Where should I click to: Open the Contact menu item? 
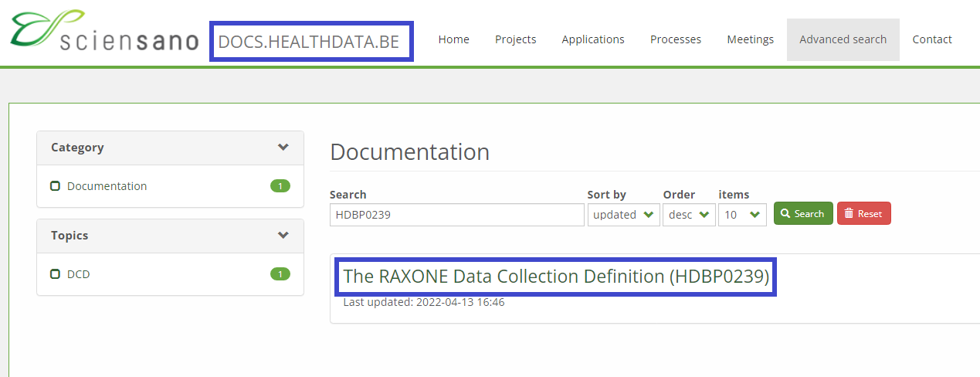[931, 39]
